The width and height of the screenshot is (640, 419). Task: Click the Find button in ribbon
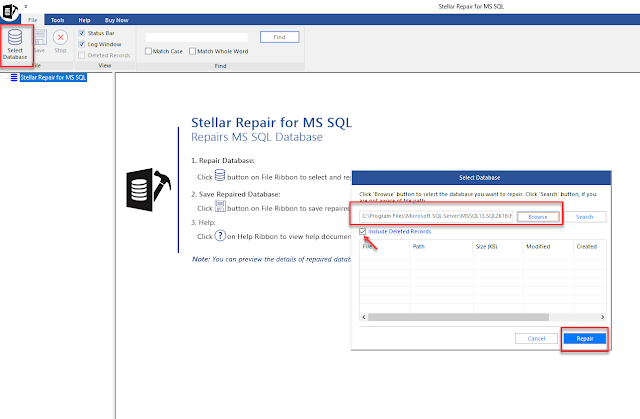tap(280, 37)
